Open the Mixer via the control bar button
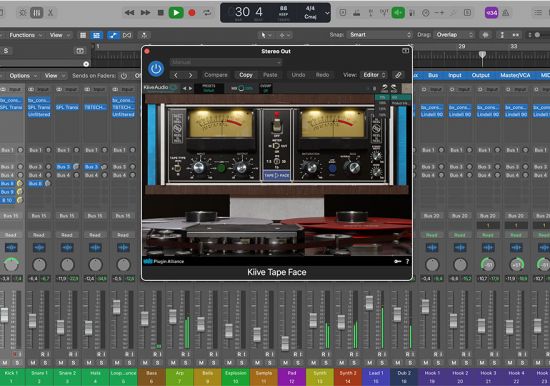 36,13
